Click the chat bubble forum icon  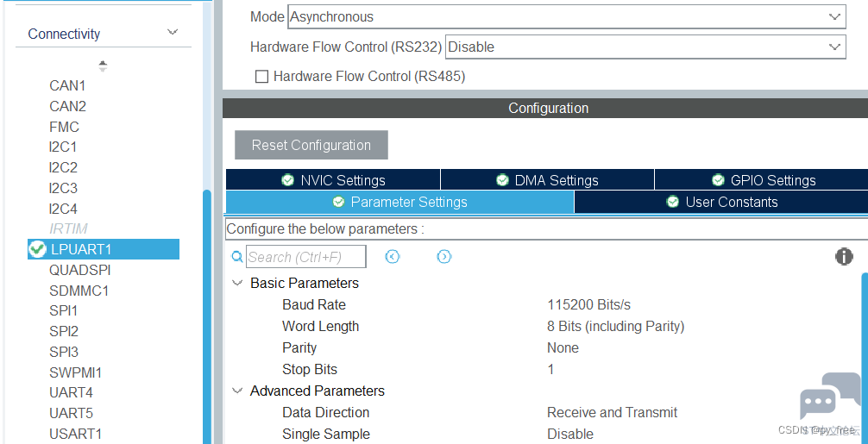pyautogui.click(x=830, y=397)
